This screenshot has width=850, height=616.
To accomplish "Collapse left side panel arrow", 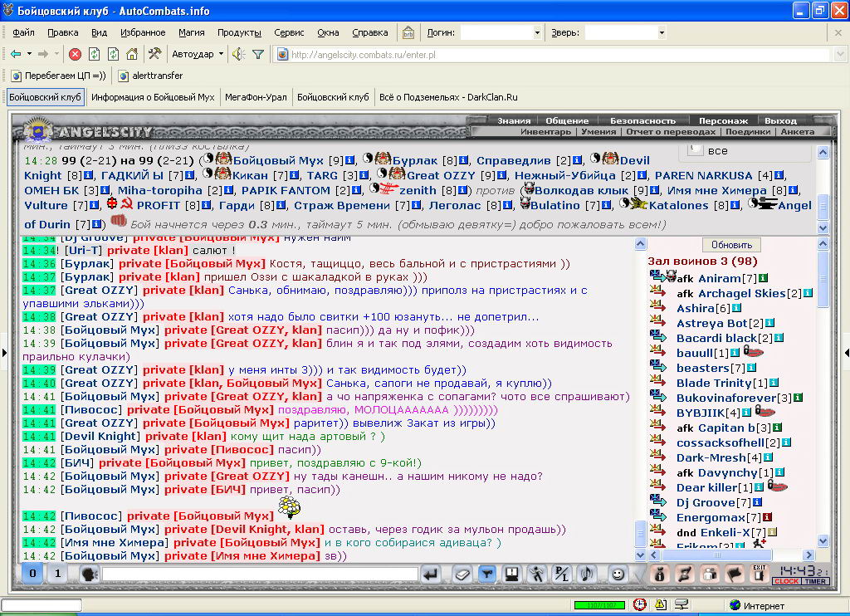I will click(x=4, y=353).
